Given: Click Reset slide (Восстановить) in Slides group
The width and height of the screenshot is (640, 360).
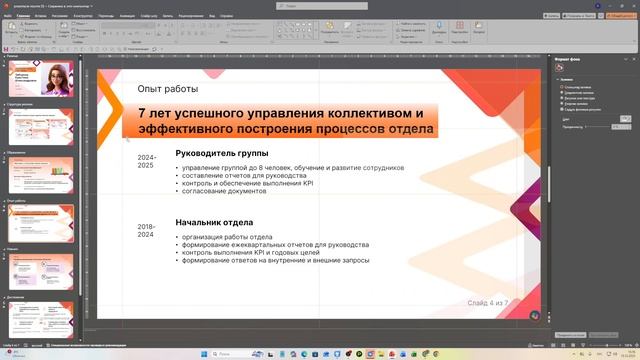Looking at the screenshot, I should pos(84,30).
